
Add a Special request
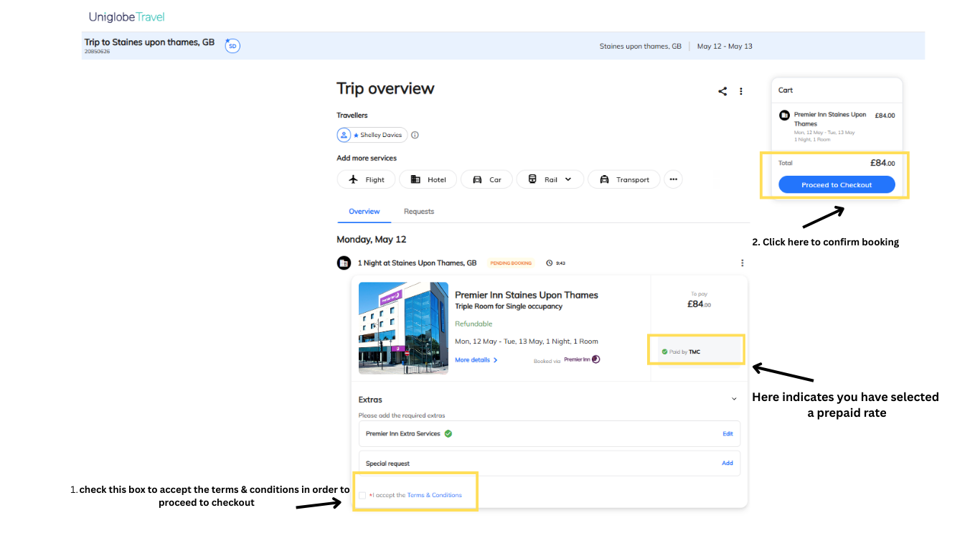pyautogui.click(x=727, y=463)
